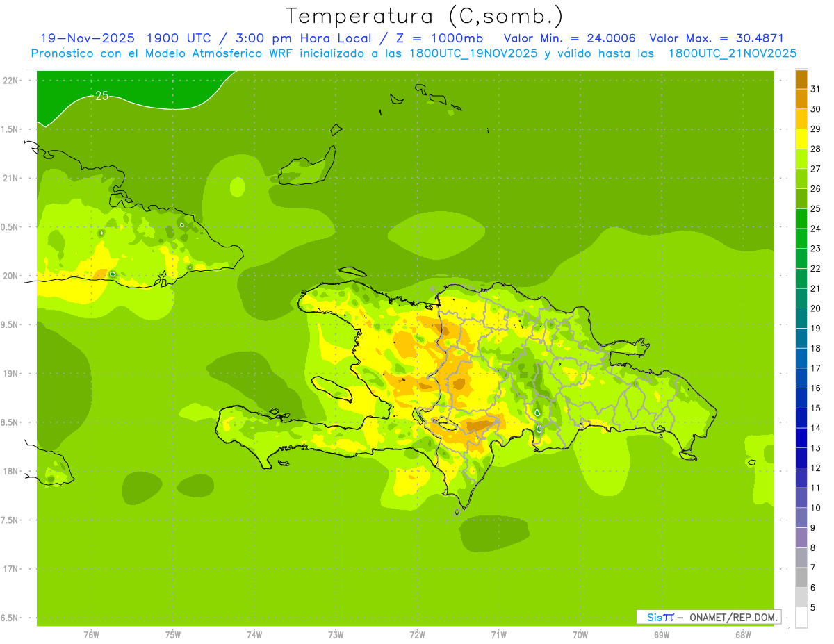834x644 pixels.
Task: Click the "20N" latitude axis label
Action: tap(10, 276)
